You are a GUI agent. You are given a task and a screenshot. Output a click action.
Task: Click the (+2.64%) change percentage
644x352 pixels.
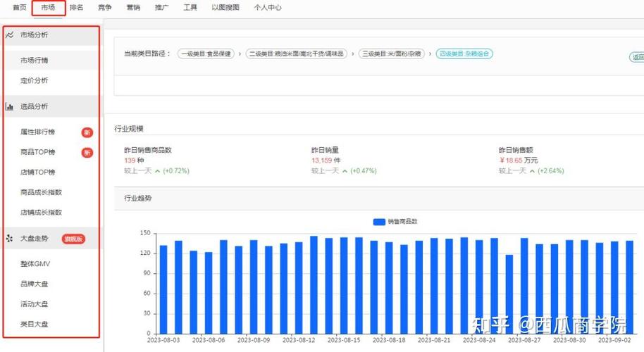coord(551,171)
